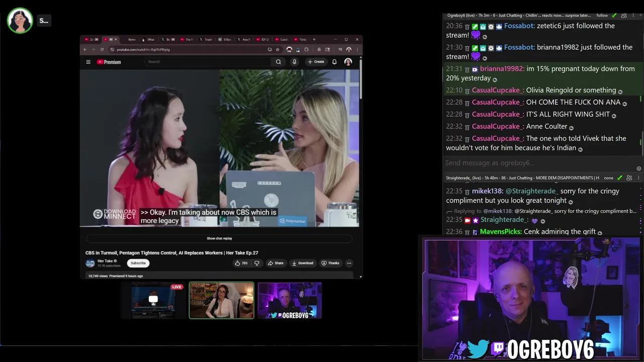The width and height of the screenshot is (644, 362).
Task: Go to YouTube Premium home logo
Action: 109,62
